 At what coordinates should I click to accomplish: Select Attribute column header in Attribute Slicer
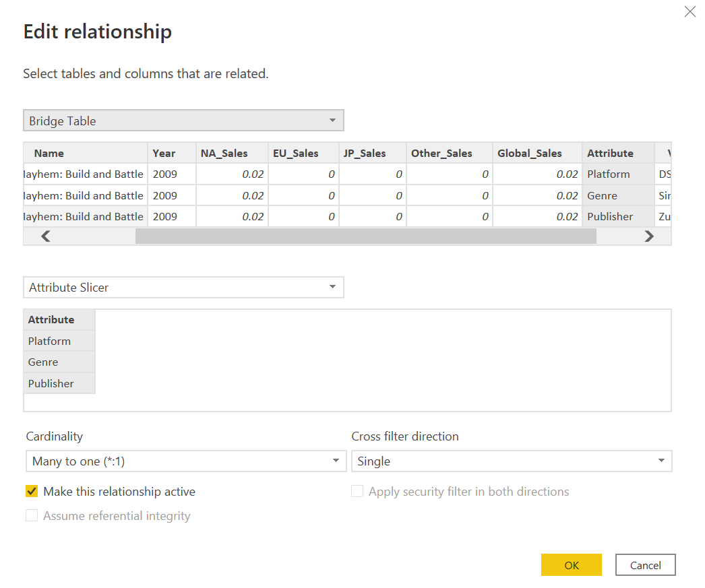coord(51,320)
